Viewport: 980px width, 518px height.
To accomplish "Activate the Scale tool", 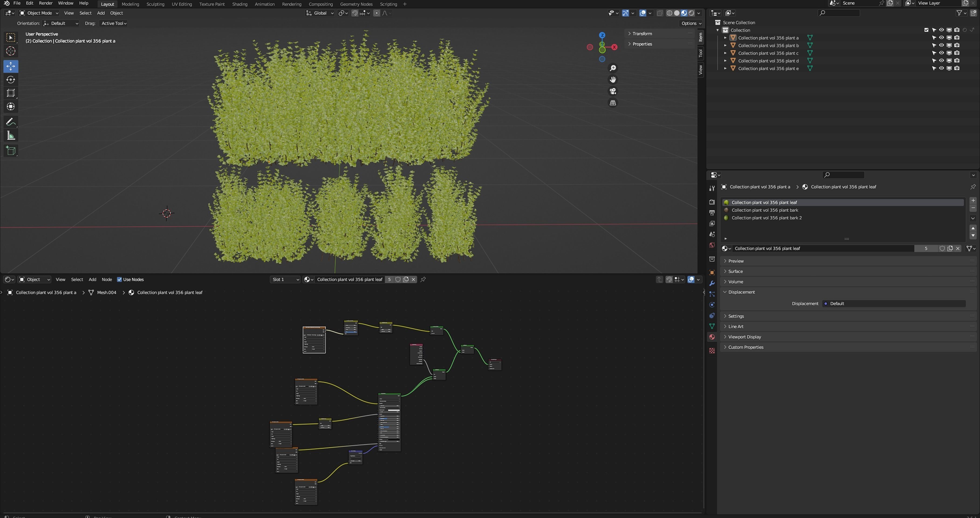I will click(x=11, y=93).
